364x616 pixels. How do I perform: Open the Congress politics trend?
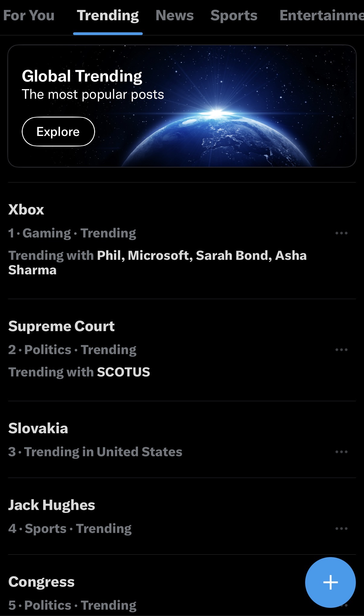coord(42,582)
